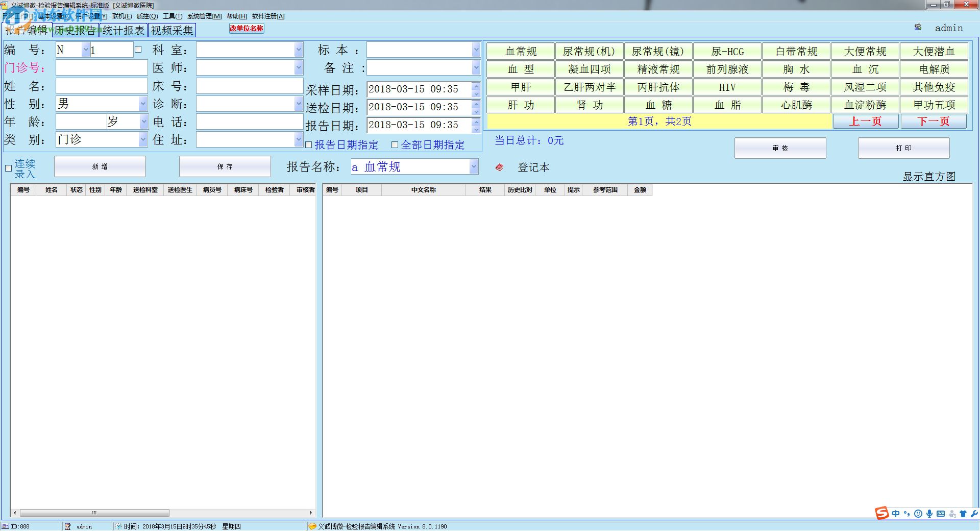Image resolution: width=980 pixels, height=531 pixels.
Task: Click the red registration book icon
Action: 499,167
